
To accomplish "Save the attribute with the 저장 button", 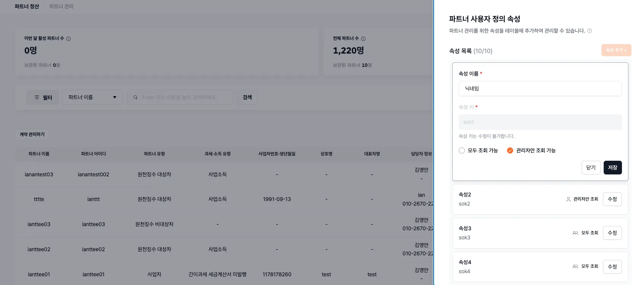I will (612, 167).
